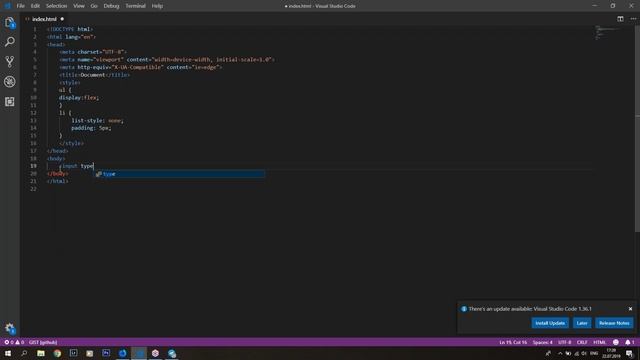
Task: Click the html lang="en" line
Action: pos(71,37)
